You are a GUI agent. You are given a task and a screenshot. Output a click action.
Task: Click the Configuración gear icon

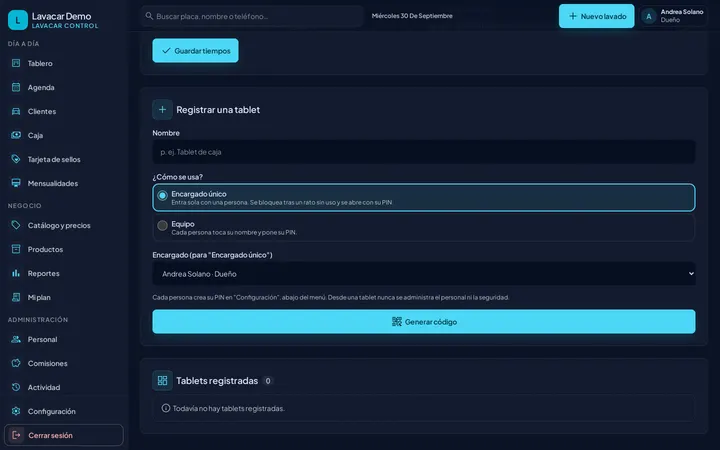[x=16, y=411]
